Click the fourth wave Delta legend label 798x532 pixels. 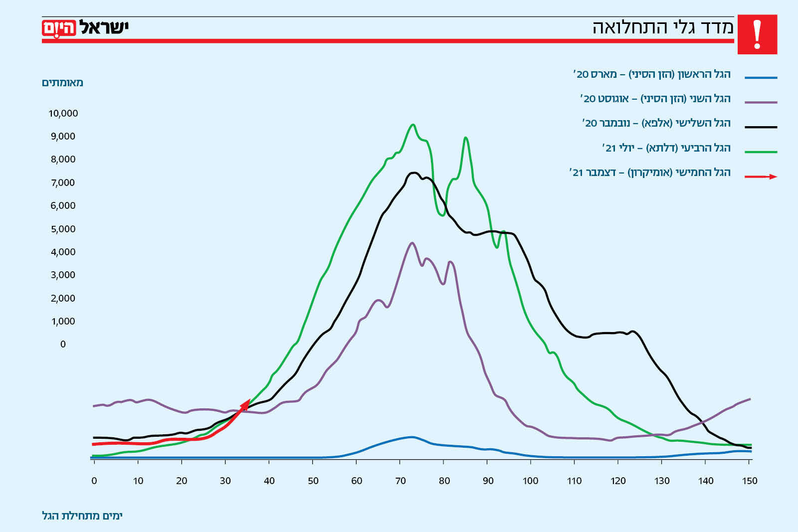coord(666,148)
